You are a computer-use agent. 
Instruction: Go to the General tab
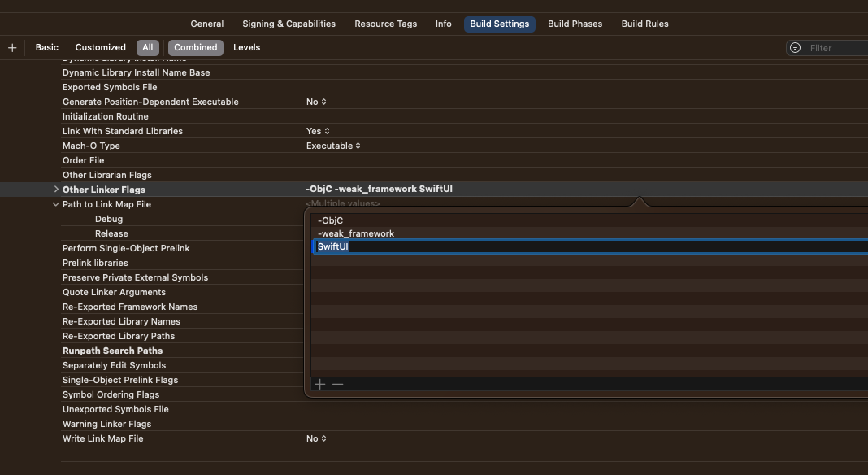[x=207, y=24]
